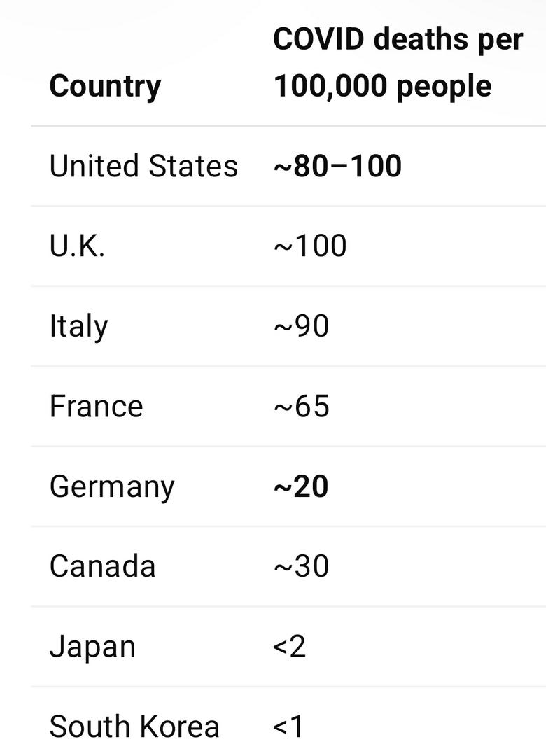Screen dimensions: 546x756
Task: Select the Canada country cell
Action: click(102, 566)
